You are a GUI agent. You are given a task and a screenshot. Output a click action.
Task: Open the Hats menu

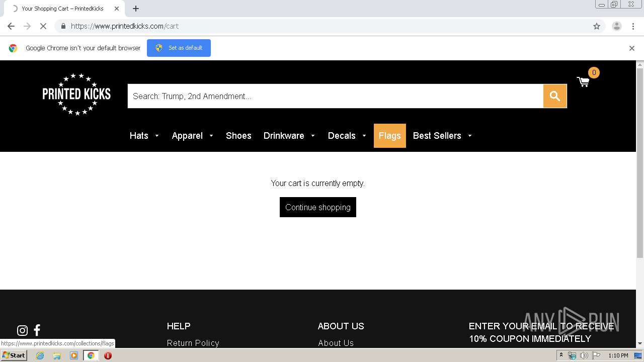[139, 136]
